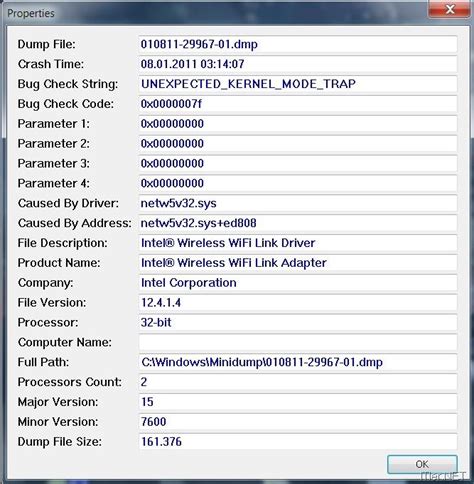This screenshot has height=484, width=474.
Task: Click the 'File Description:' label
Action: coord(63,243)
